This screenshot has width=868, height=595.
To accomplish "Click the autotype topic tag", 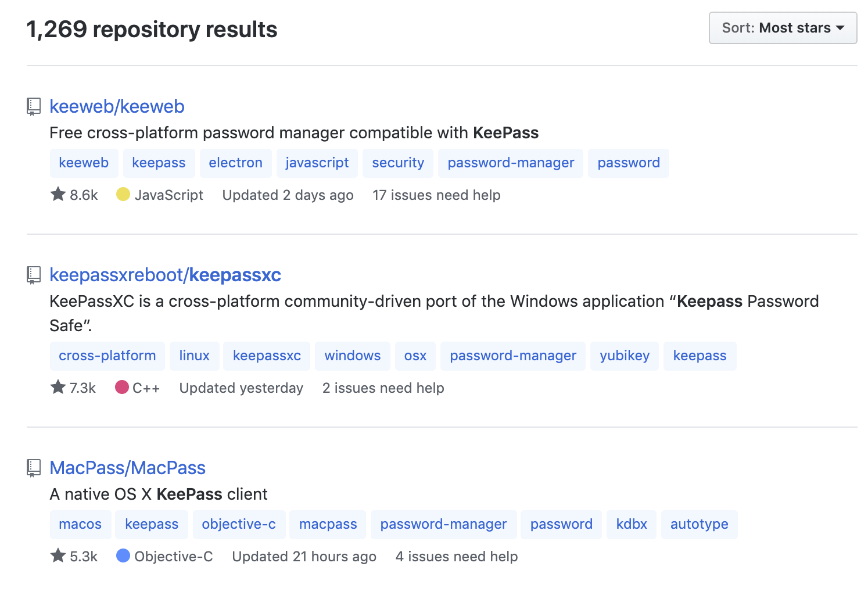I will (x=699, y=524).
